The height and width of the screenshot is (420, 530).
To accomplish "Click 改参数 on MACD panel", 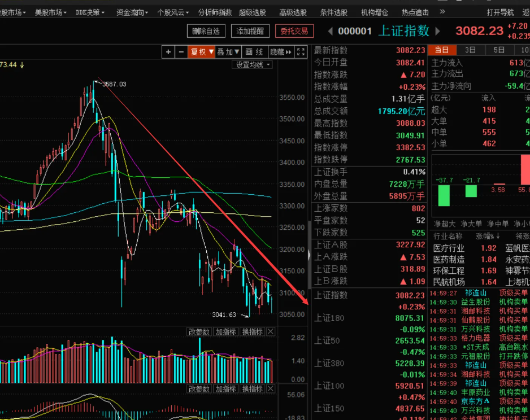I will [199, 389].
